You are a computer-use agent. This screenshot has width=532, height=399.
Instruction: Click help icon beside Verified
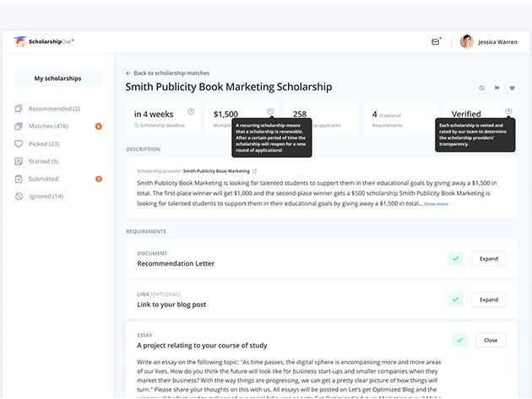[x=508, y=111]
